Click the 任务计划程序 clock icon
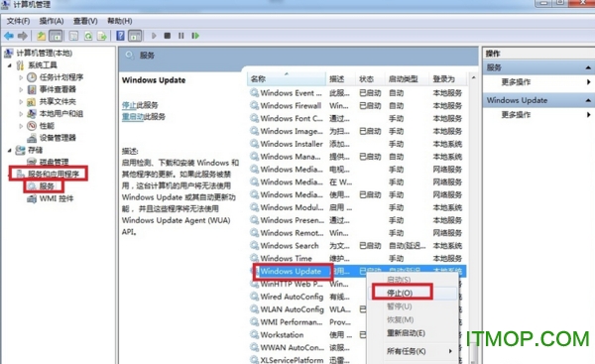Viewport: 595px width, 364px height. (x=32, y=77)
